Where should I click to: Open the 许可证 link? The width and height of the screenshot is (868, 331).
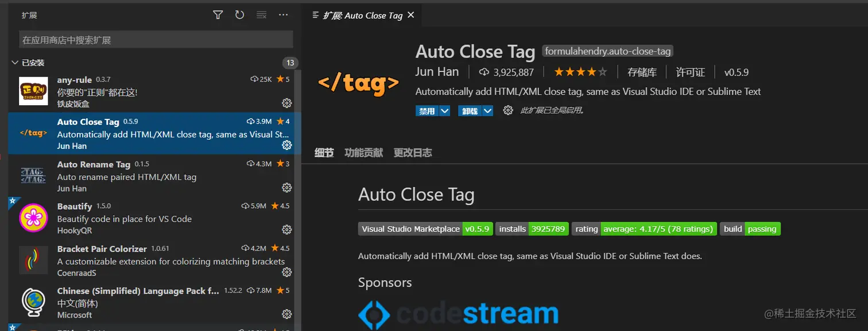(690, 72)
